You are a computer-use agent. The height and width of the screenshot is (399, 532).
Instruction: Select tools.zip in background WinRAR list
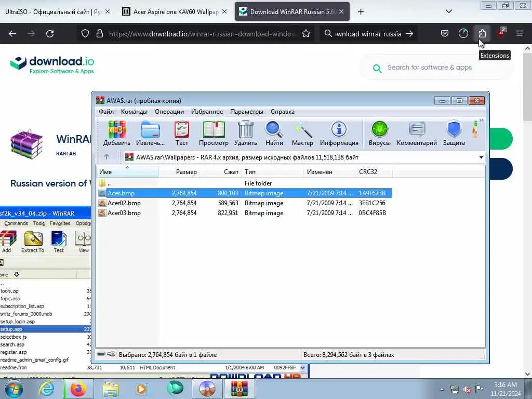coord(46,291)
